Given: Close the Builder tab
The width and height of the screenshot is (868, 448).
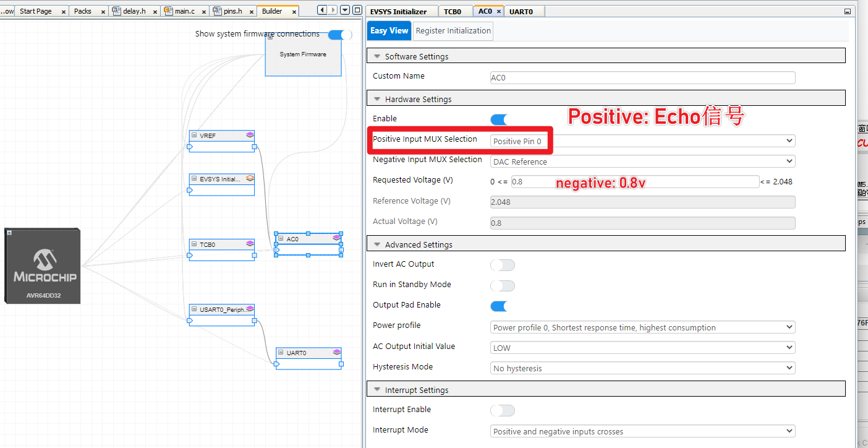Looking at the screenshot, I should point(293,12).
